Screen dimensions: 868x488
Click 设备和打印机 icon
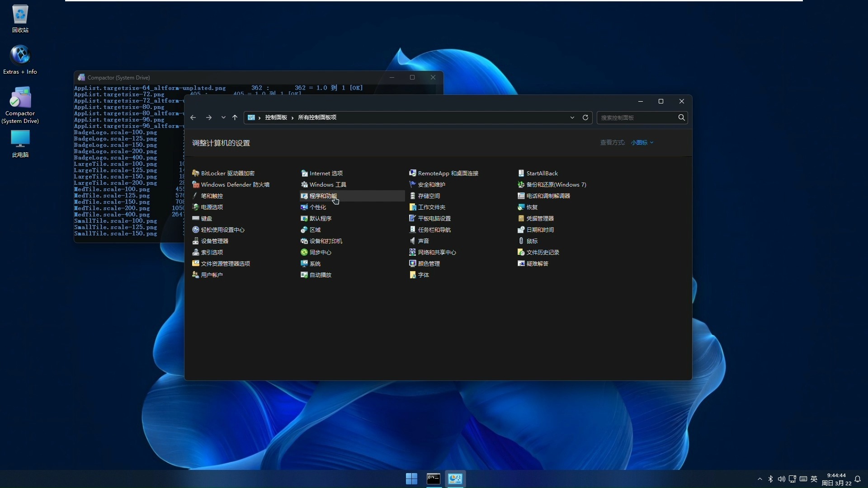[304, 241]
